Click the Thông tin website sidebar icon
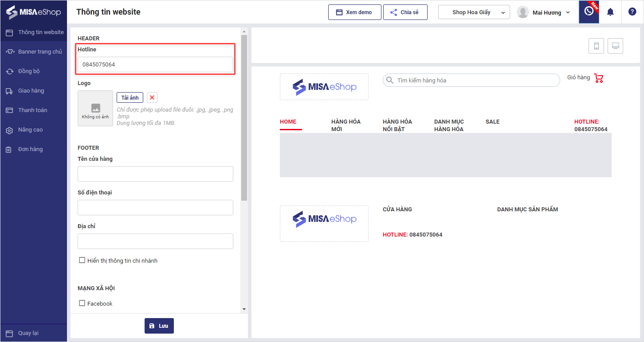The height and width of the screenshot is (342, 644). 9,32
